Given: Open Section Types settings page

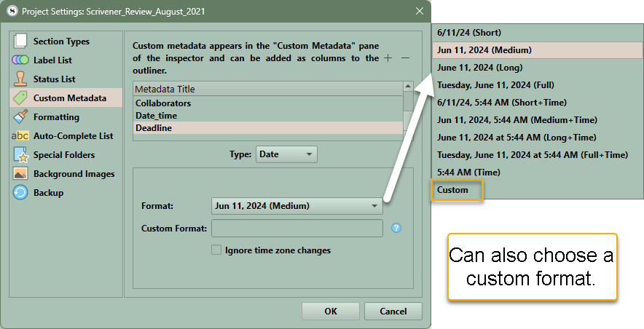Looking at the screenshot, I should point(66,41).
